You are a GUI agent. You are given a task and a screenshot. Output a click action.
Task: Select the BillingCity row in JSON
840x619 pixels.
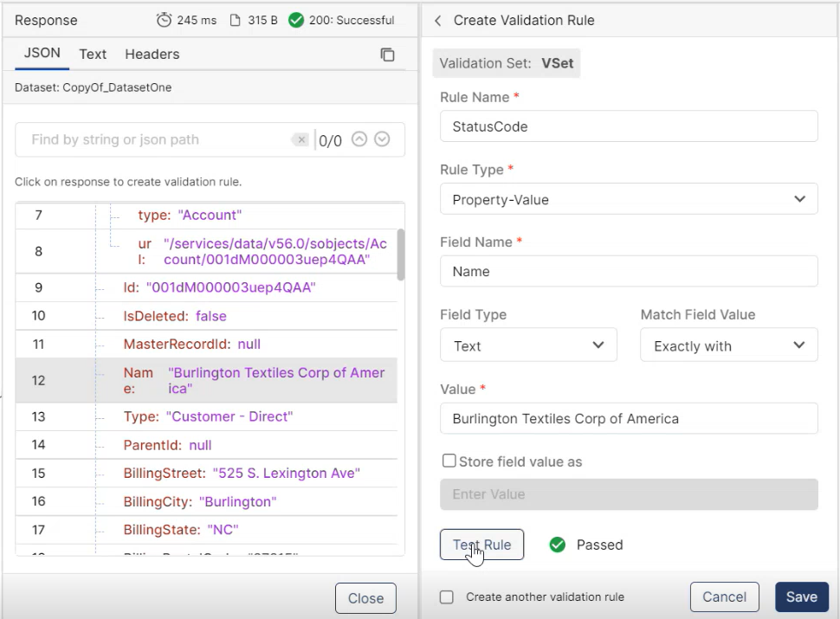click(x=199, y=501)
